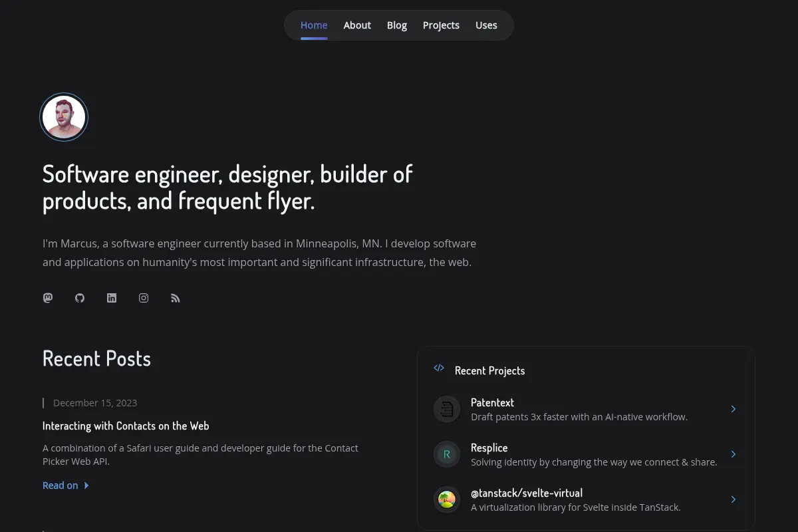Click the Recent Projects heading
This screenshot has width=798, height=532.
pos(489,370)
